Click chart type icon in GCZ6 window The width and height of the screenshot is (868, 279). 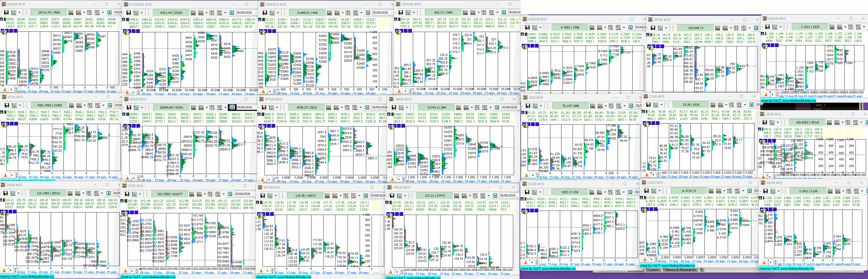[535, 192]
